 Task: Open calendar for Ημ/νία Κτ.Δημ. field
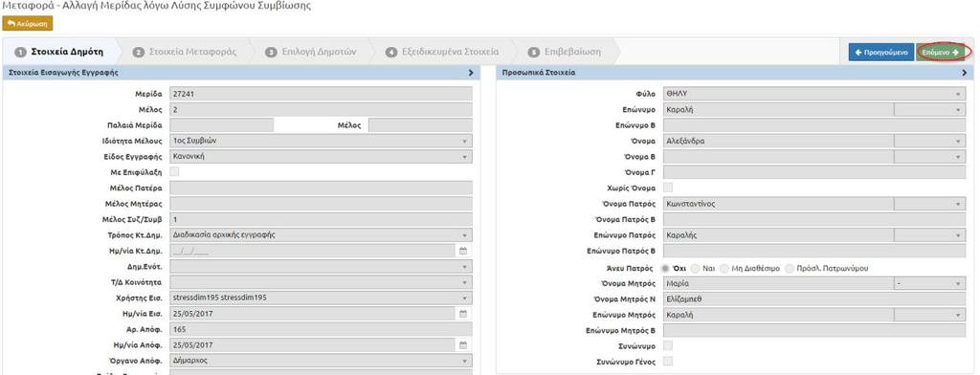pos(463,252)
